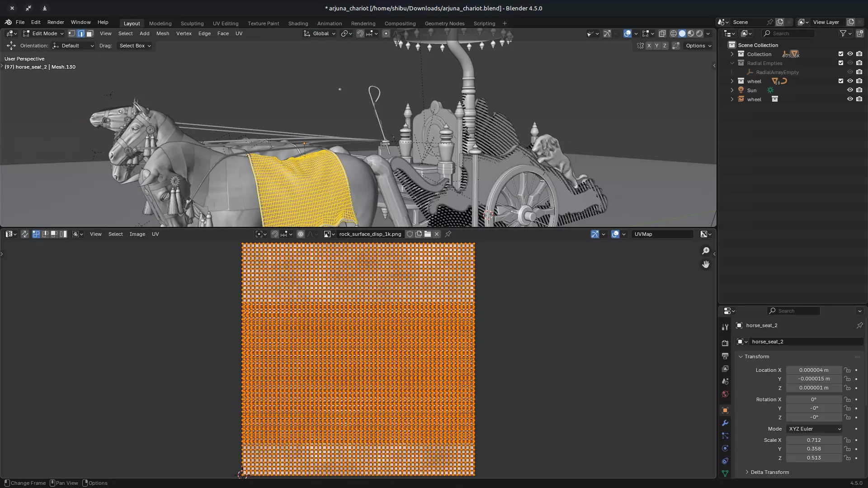The height and width of the screenshot is (488, 868).
Task: Toggle X-ray view in 3D viewport
Action: point(662,33)
